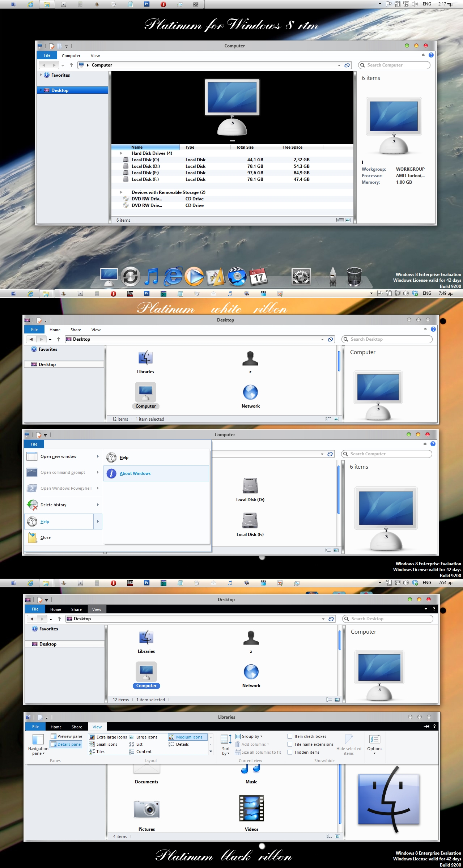Select Medium icons layout

click(188, 737)
